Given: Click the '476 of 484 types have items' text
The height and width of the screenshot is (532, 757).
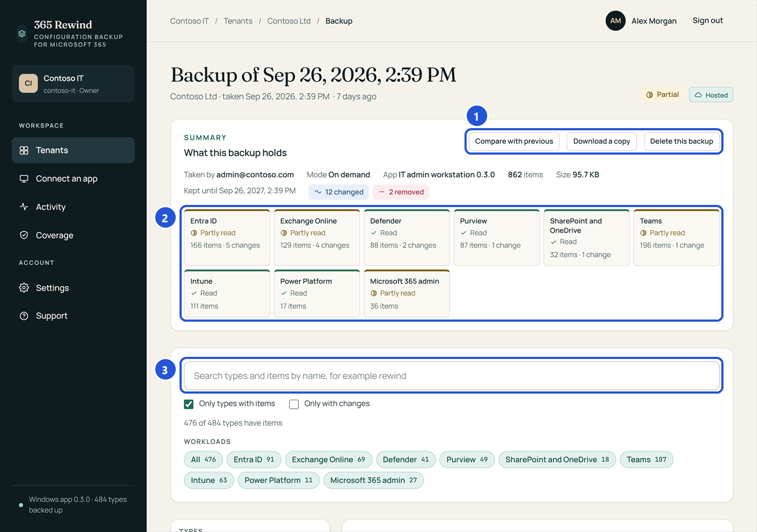Looking at the screenshot, I should (233, 423).
